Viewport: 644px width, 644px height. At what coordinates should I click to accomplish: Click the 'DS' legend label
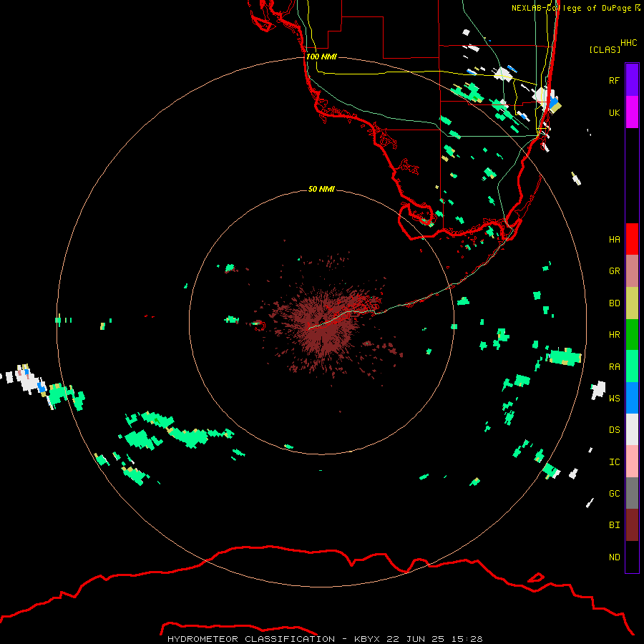pos(614,429)
